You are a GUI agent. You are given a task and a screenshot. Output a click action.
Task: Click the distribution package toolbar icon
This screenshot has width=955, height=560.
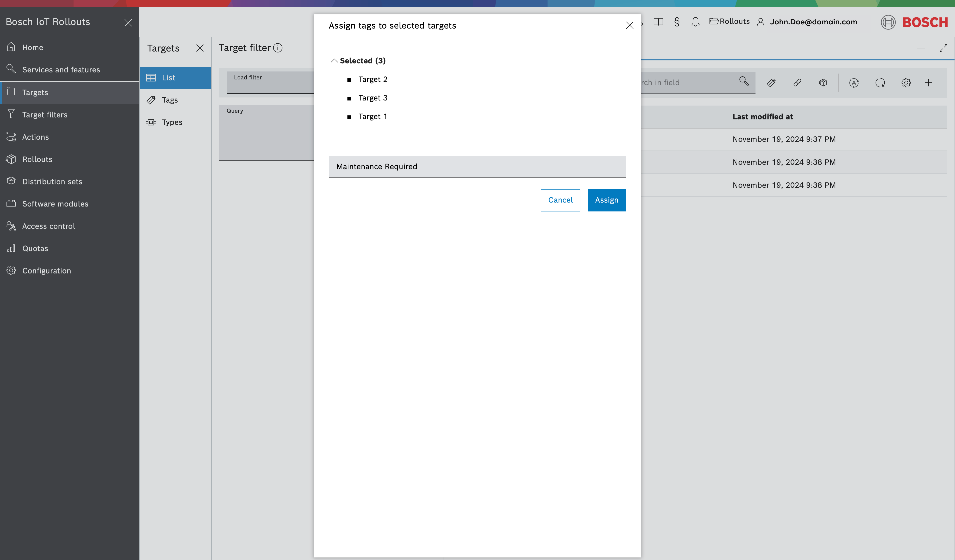click(x=823, y=83)
